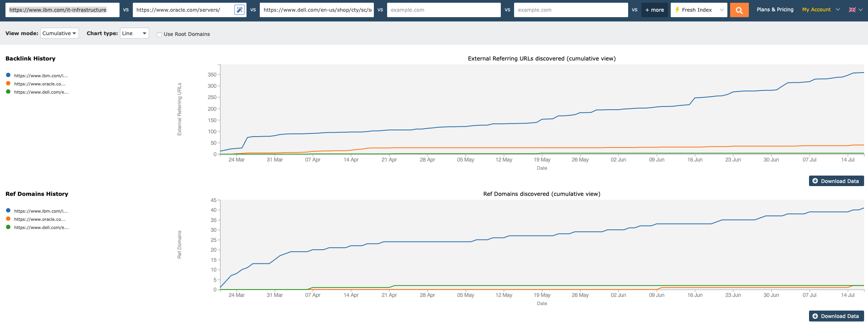
Task: Click the UK flag language icon
Action: [x=852, y=10]
